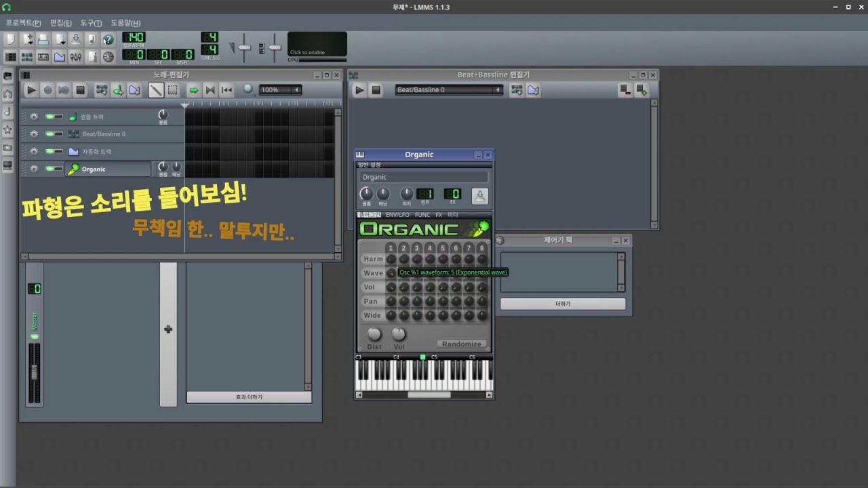Click 더하기 button in controller rack
Screen dimensions: 868x488
(x=563, y=304)
